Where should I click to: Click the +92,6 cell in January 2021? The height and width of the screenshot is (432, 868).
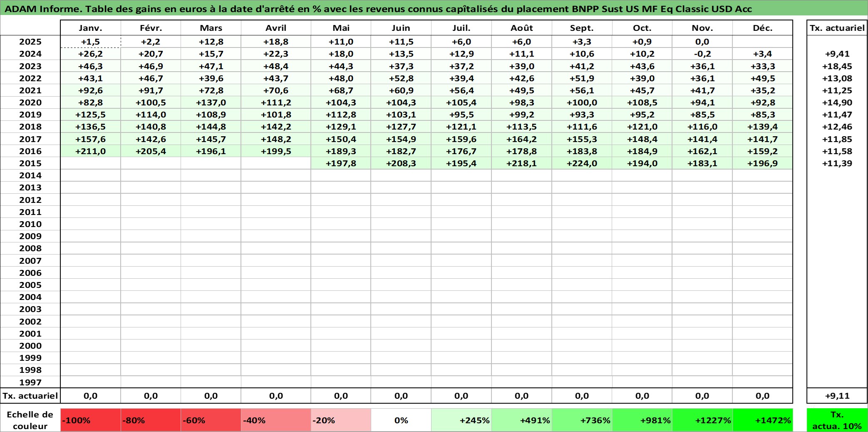(x=90, y=90)
